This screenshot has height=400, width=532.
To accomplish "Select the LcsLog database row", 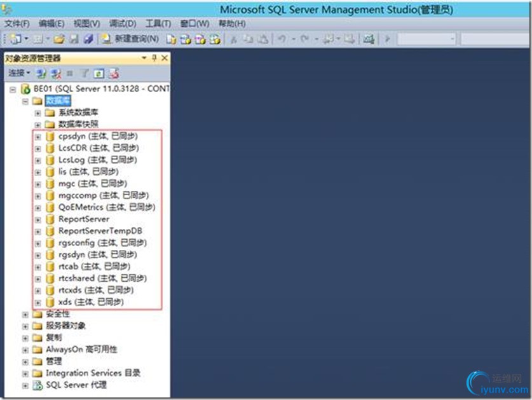I will click(98, 160).
